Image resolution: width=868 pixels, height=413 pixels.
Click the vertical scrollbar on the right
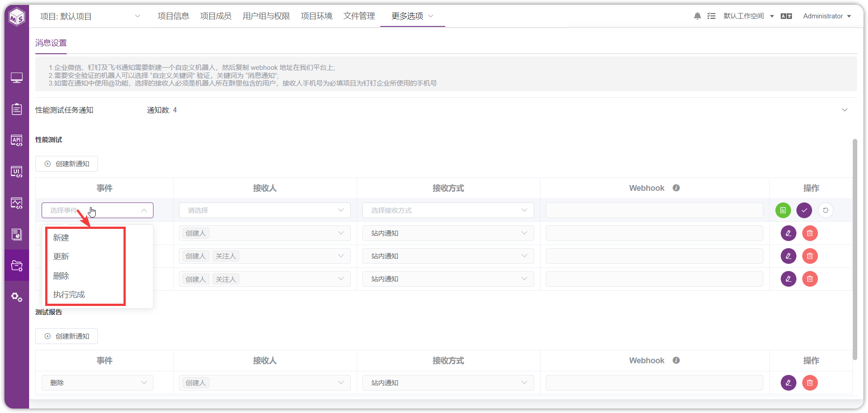pos(855,249)
